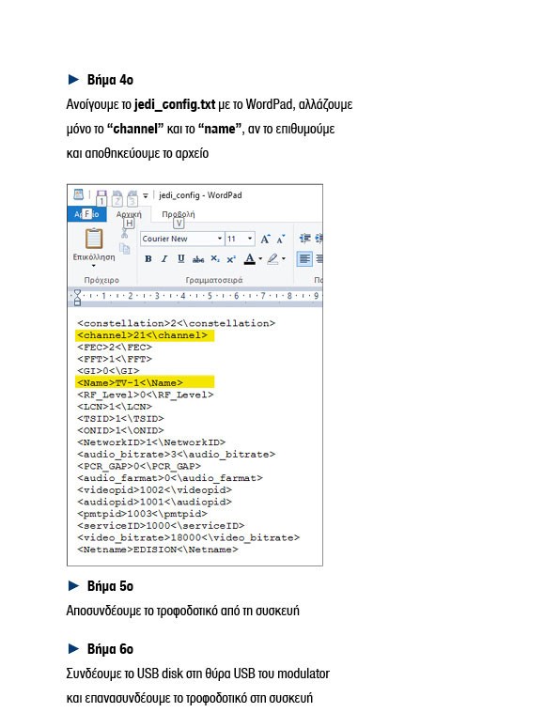This screenshot has height=728, width=560.
Task: Toggle Italic formatting
Action: click(x=163, y=259)
